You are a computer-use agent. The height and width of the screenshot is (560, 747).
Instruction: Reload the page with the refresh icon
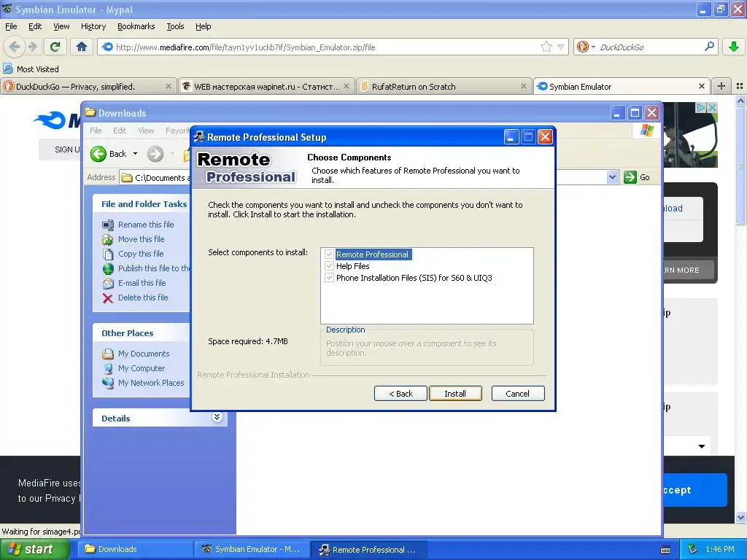(x=55, y=47)
